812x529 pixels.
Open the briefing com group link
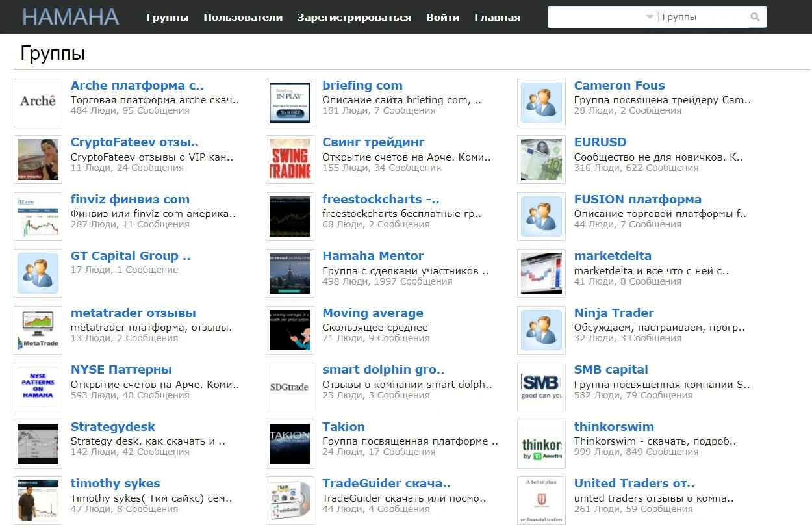pos(362,85)
